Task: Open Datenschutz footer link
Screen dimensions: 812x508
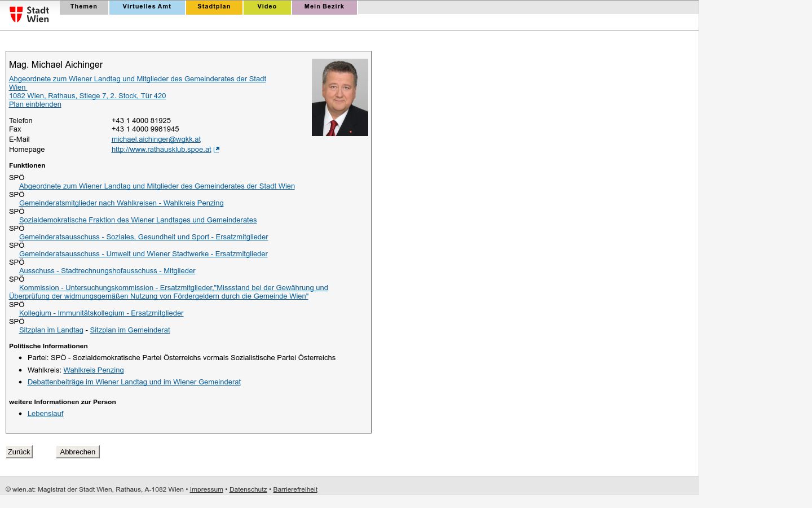Action: point(248,489)
